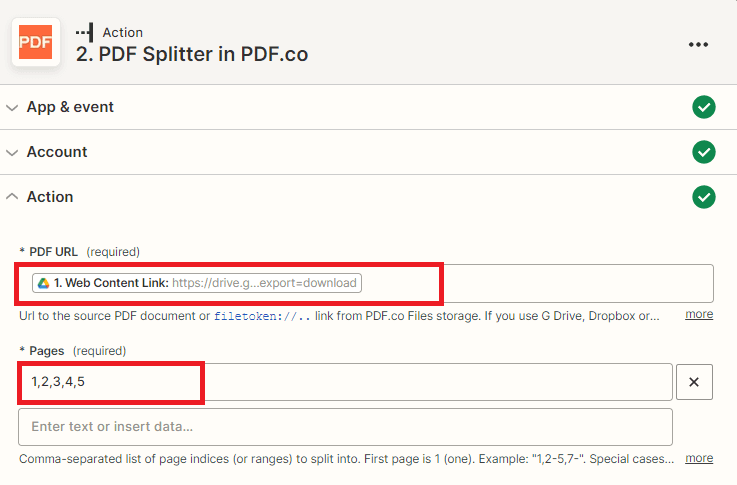The image size is (737, 485).
Task: Select the Web Content Link data pill
Action: pyautogui.click(x=196, y=283)
